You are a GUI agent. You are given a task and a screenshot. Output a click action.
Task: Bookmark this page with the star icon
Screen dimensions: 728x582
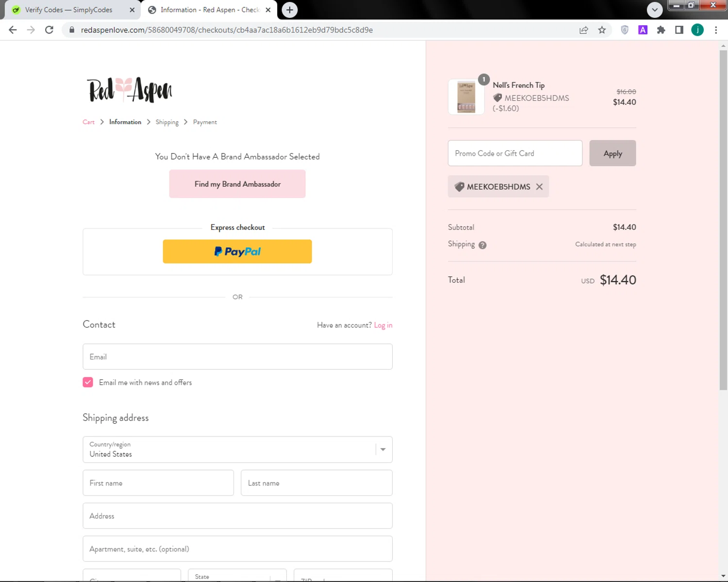pyautogui.click(x=602, y=30)
